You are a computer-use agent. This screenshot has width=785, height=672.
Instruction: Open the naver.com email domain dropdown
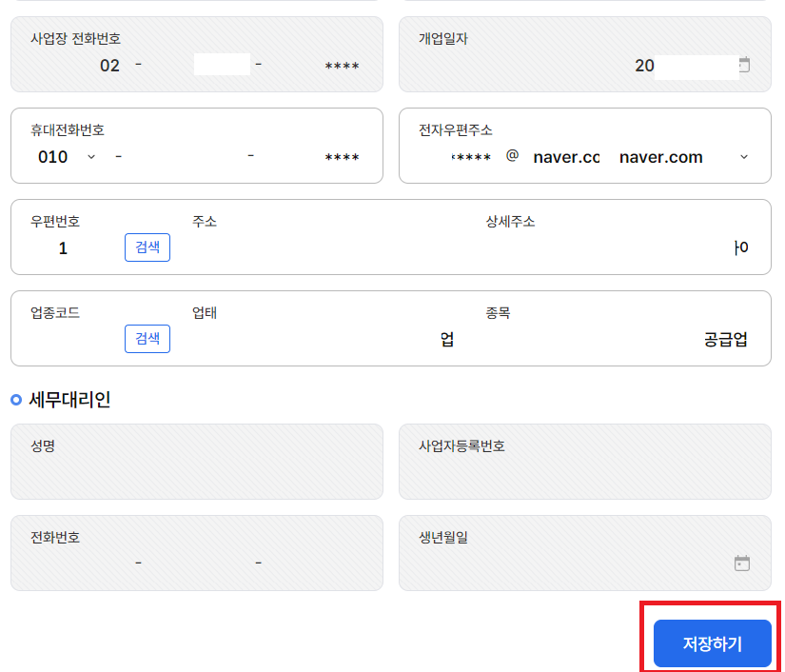(743, 156)
